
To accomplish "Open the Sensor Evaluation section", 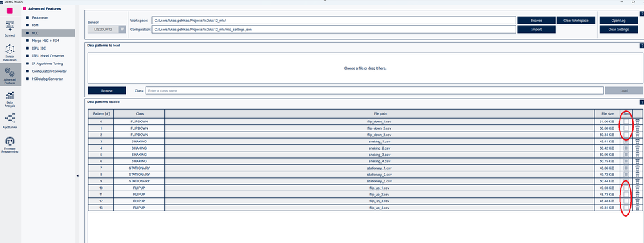I will 10,53.
